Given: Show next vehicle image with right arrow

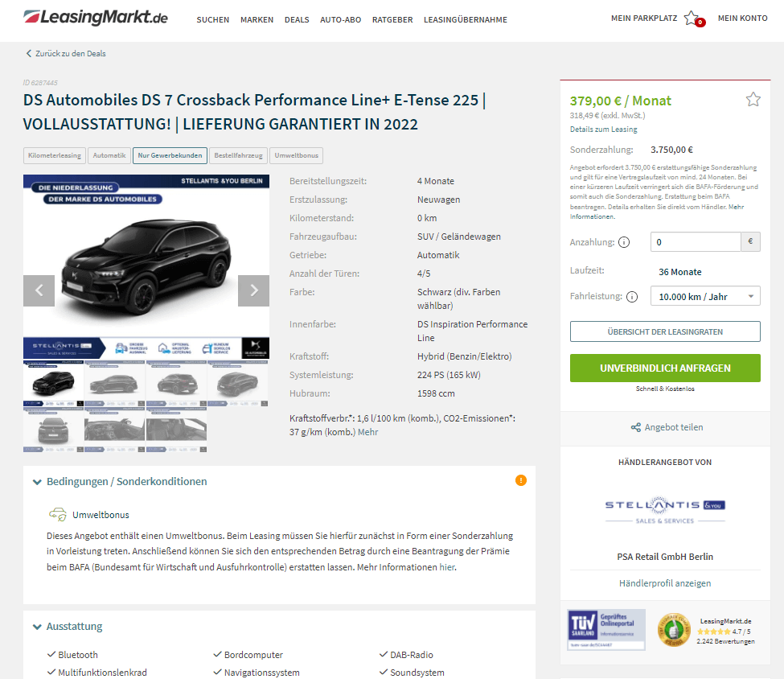Looking at the screenshot, I should pyautogui.click(x=253, y=290).
